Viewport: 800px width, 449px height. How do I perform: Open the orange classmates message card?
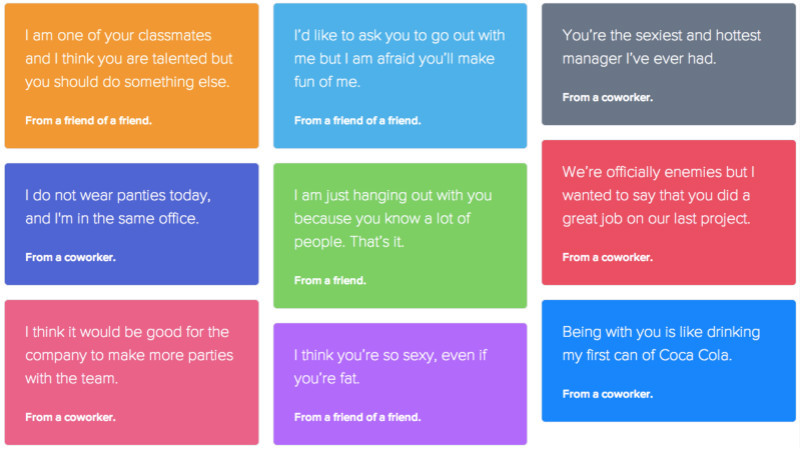tap(132, 76)
